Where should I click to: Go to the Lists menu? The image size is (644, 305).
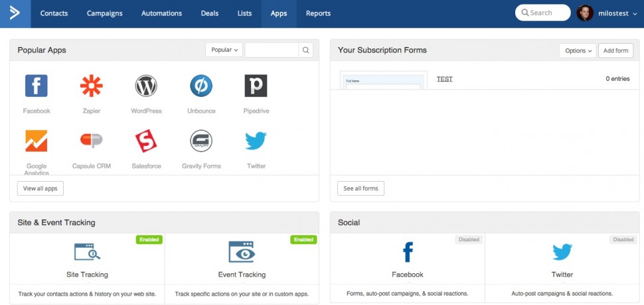pos(244,13)
